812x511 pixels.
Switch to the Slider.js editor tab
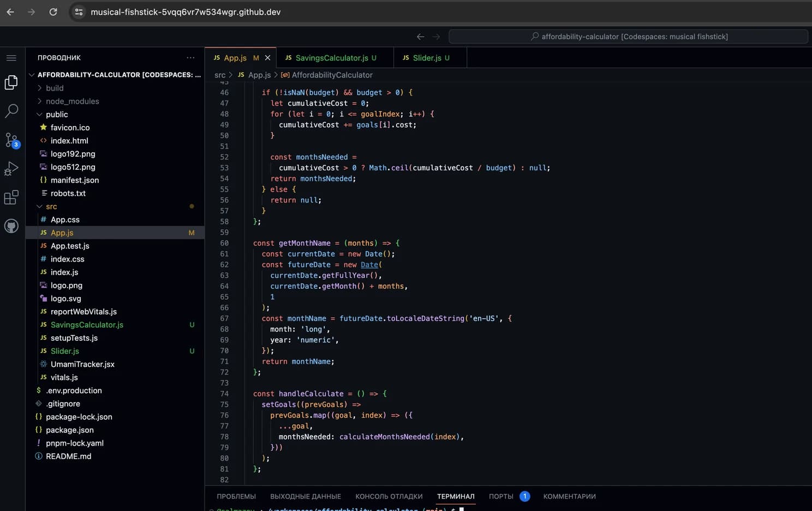tap(431, 58)
